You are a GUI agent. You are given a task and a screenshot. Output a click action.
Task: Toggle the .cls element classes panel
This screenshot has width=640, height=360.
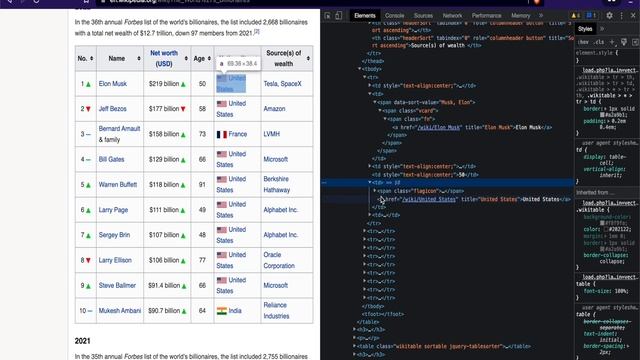tap(599, 42)
